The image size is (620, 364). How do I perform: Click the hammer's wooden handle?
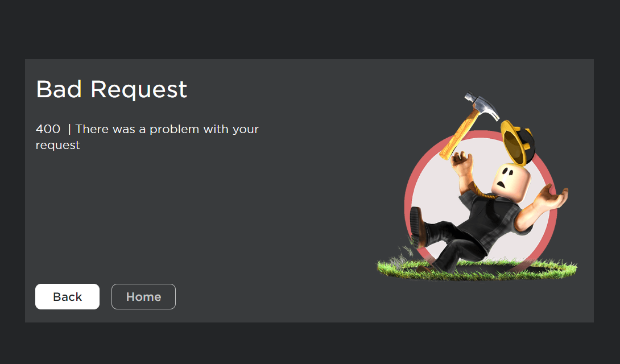coord(458,135)
